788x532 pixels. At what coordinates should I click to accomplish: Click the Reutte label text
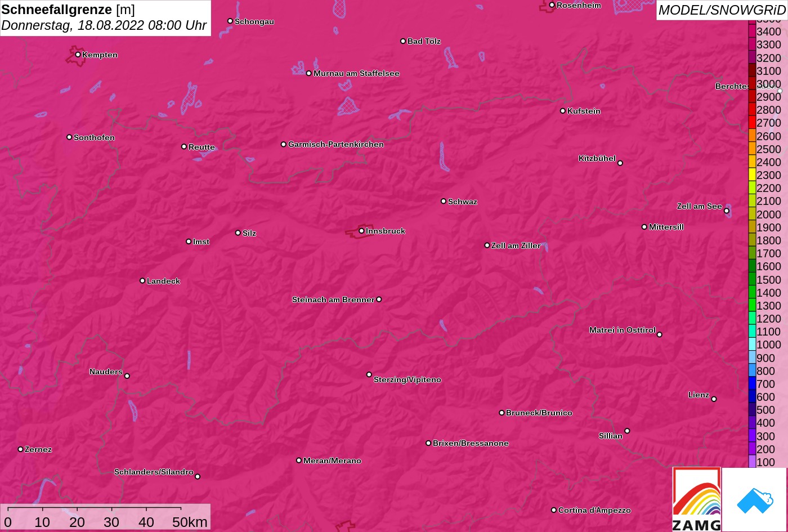(x=202, y=147)
